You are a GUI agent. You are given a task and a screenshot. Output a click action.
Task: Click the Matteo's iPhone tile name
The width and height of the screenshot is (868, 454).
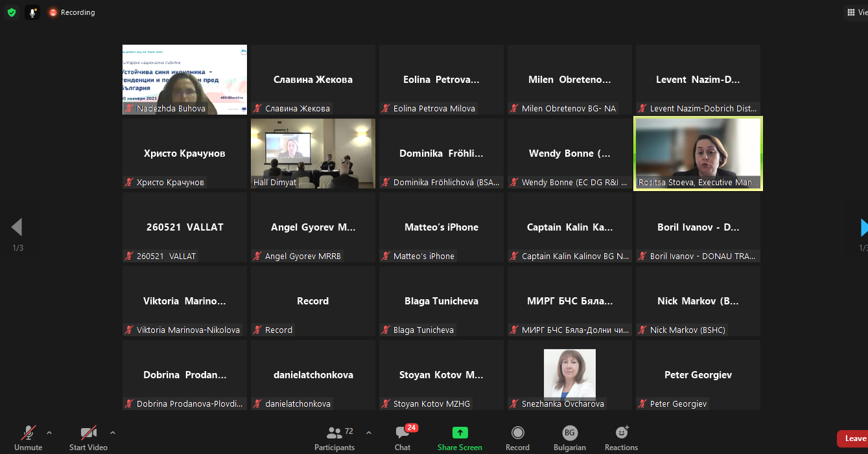(441, 227)
